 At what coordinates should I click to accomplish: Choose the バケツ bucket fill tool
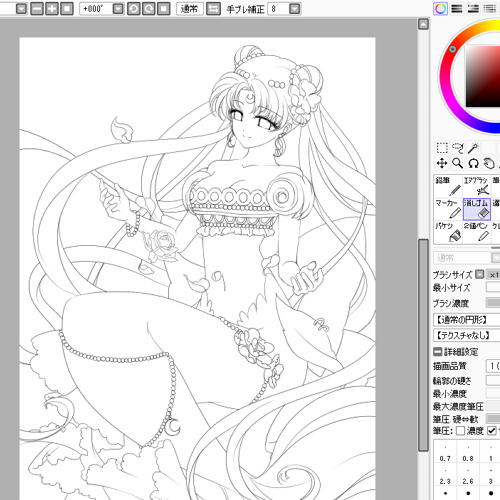point(448,232)
